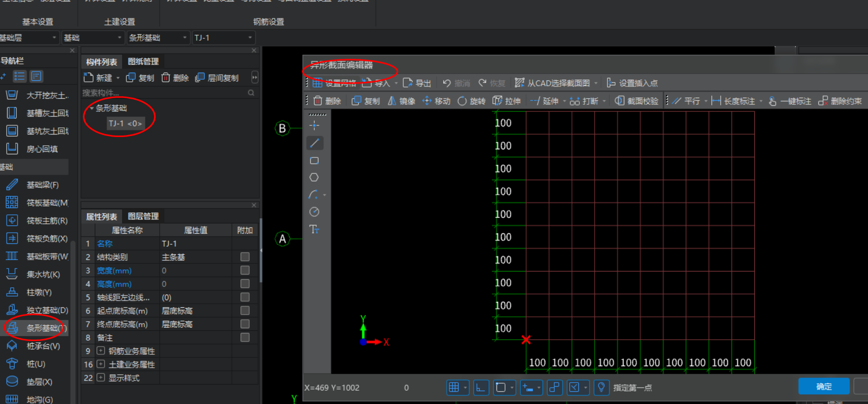Click 层间复制 button in component list
Screen dimensions: 868x404
(217, 78)
